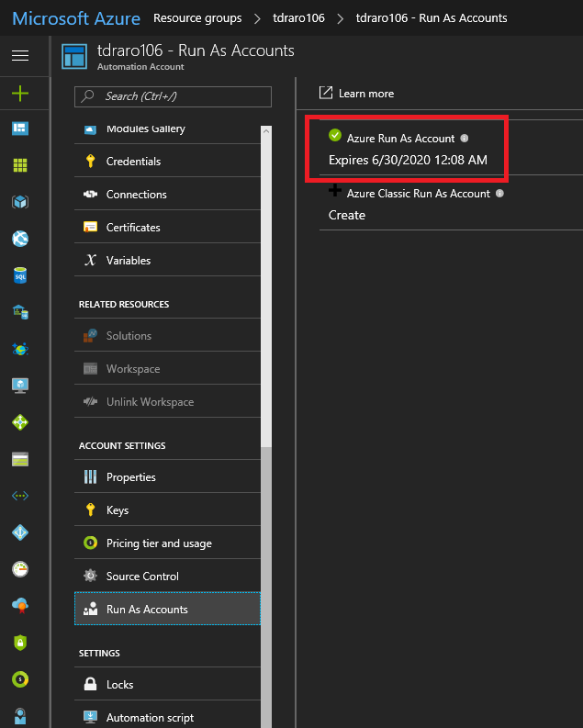Screen dimensions: 583x728
Task: Open Certificates menu item
Action: pyautogui.click(x=167, y=227)
